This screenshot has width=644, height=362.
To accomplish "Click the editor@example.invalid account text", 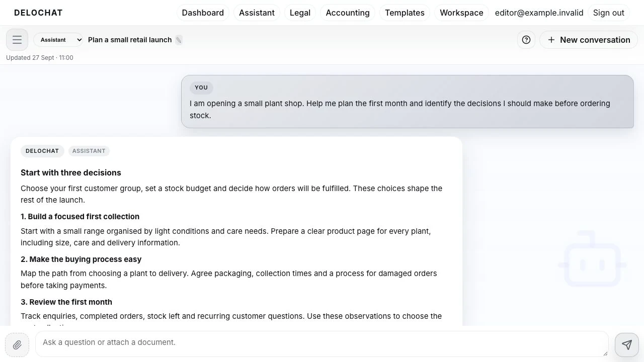I will click(x=539, y=13).
